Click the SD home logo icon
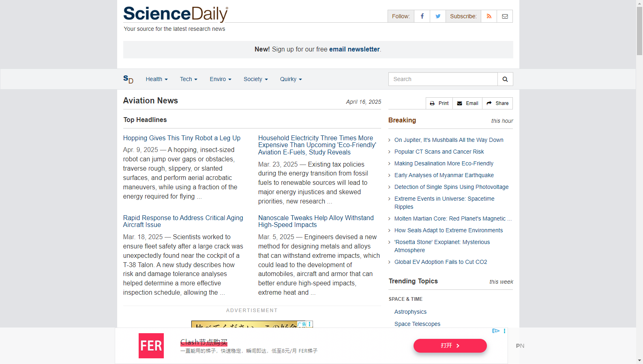Viewport: 643px width, 364px height. tap(128, 79)
